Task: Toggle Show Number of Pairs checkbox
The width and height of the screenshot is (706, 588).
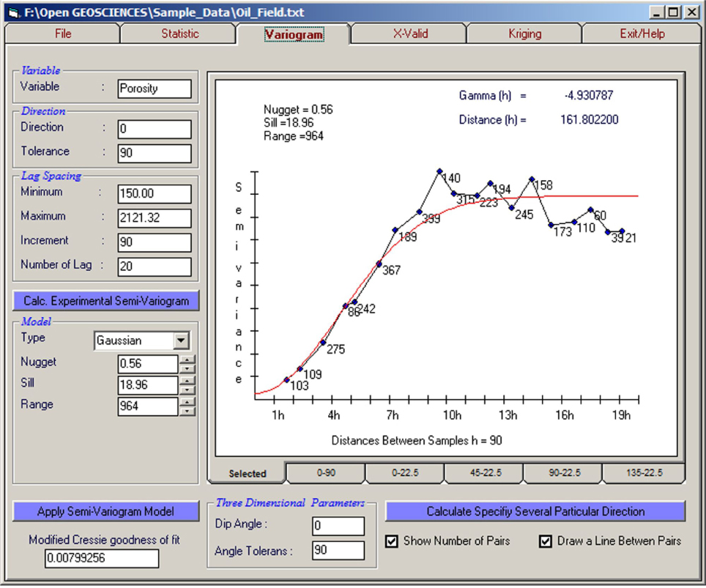Action: (x=392, y=541)
